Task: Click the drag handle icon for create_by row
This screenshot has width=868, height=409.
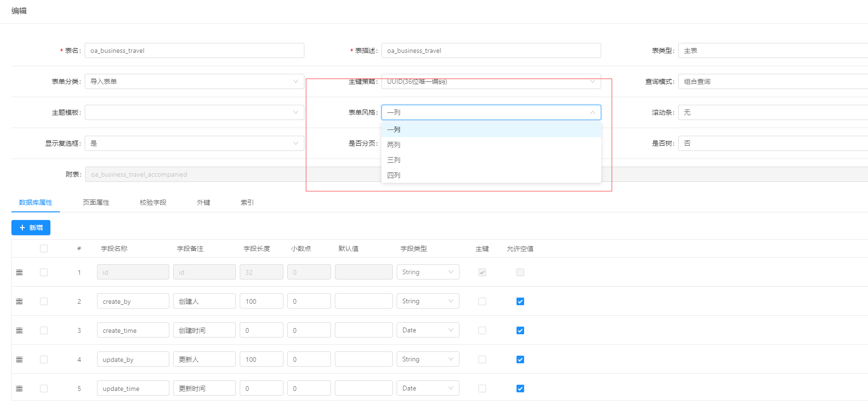Action: tap(20, 301)
